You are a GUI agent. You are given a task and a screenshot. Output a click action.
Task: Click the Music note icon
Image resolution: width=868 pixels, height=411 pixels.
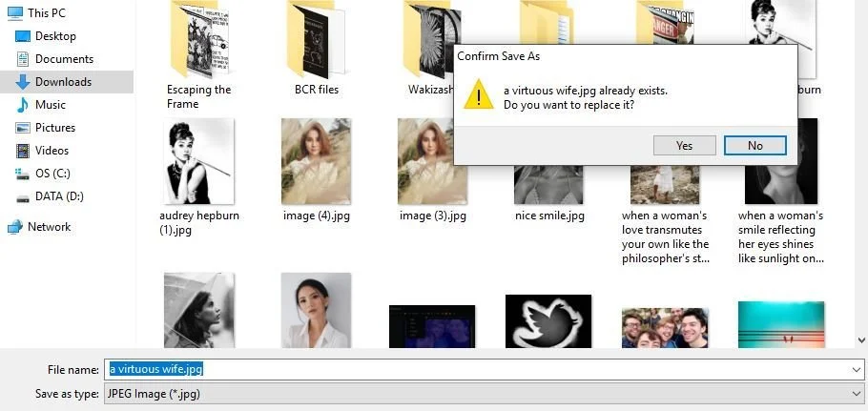tap(23, 105)
